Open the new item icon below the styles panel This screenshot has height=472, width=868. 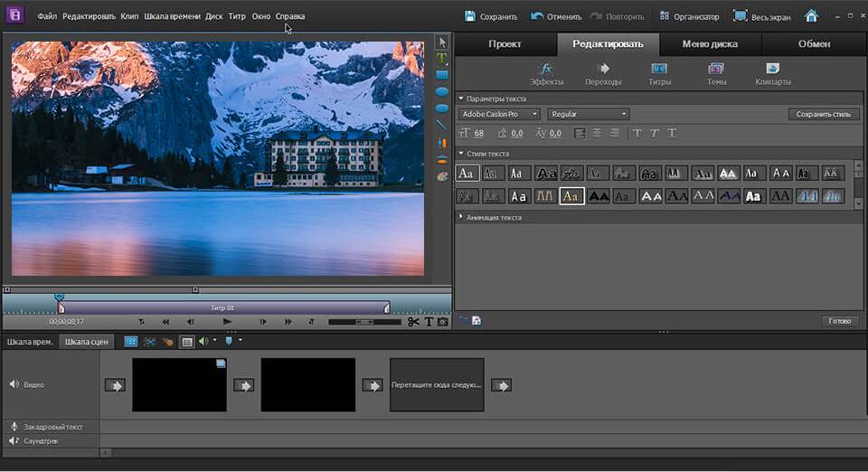(x=476, y=321)
